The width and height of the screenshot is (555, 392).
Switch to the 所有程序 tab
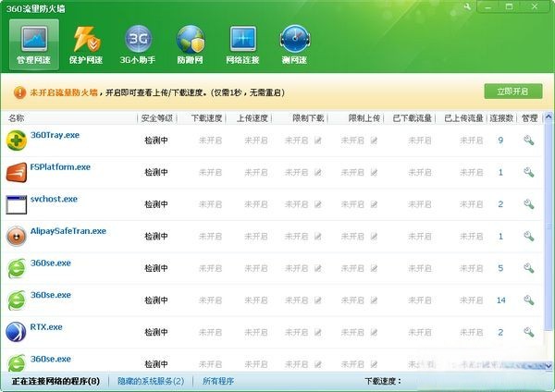pos(219,380)
